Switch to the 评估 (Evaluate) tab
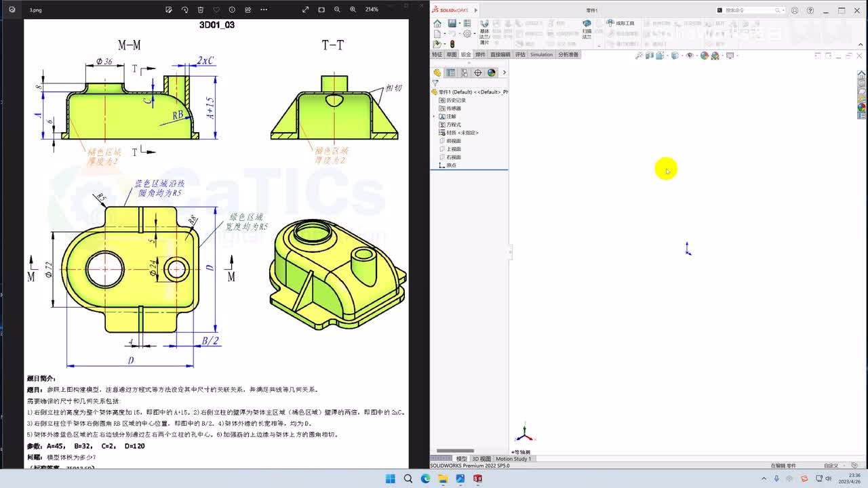Screen dimensions: 868x488 (x=520, y=55)
